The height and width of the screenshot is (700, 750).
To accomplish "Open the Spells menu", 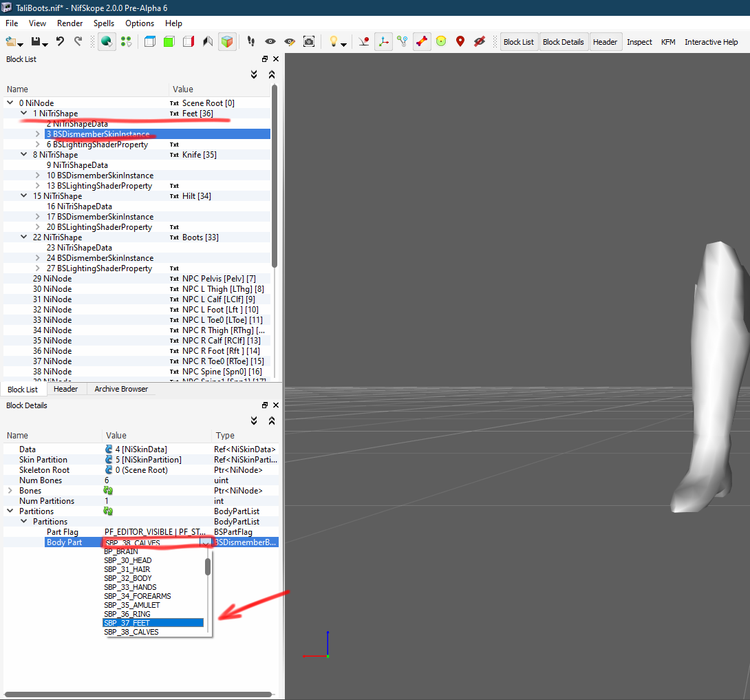I will 104,23.
